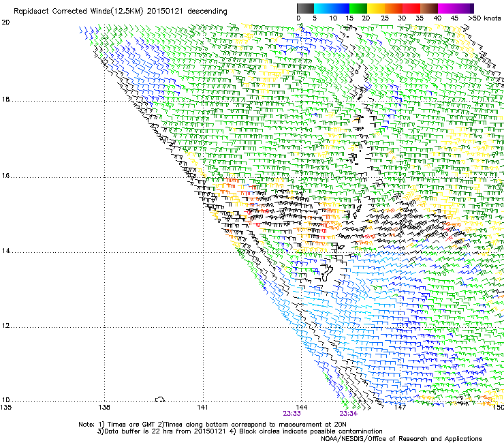
Task: Click the yellow 20-25 knots legend swatch
Action: point(376,8)
